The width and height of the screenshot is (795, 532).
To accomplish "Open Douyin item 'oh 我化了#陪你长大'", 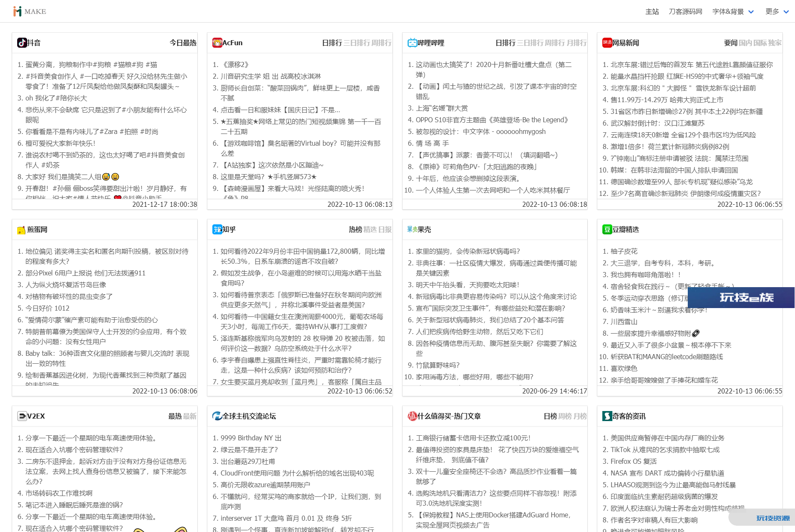I will [x=56, y=98].
